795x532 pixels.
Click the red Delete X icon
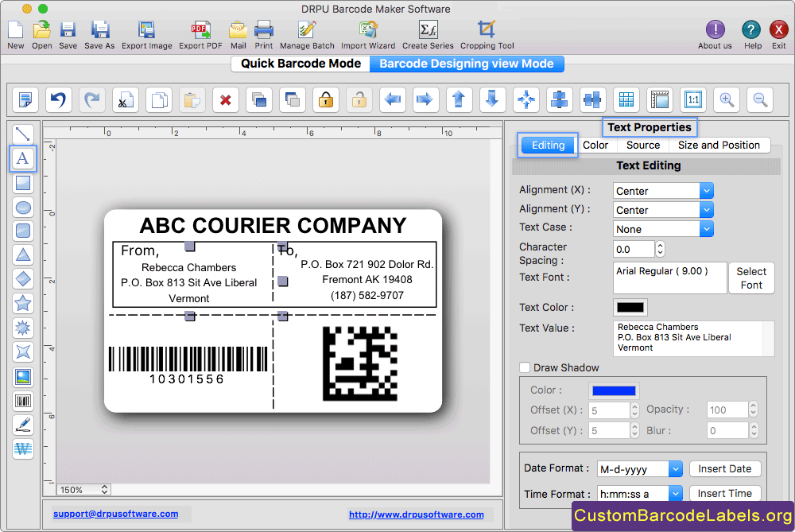(x=226, y=99)
